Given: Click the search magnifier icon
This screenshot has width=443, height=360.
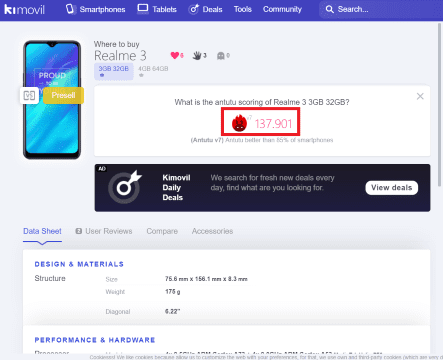Looking at the screenshot, I should pos(329,9).
